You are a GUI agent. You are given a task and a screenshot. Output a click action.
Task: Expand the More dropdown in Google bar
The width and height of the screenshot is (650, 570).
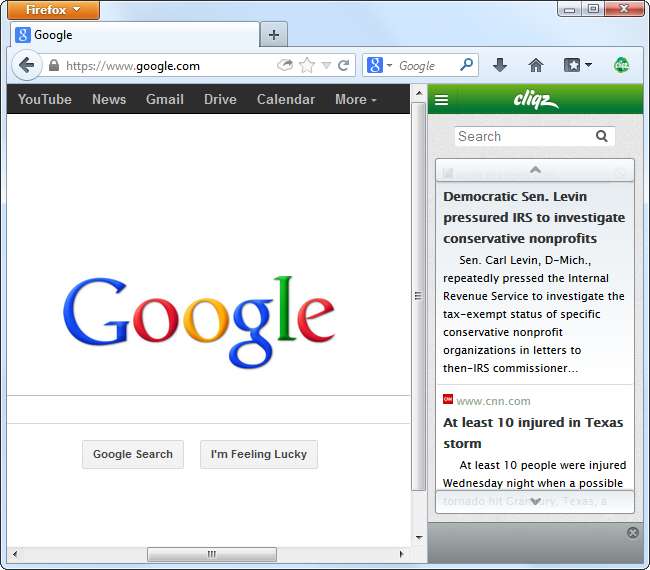pos(355,100)
